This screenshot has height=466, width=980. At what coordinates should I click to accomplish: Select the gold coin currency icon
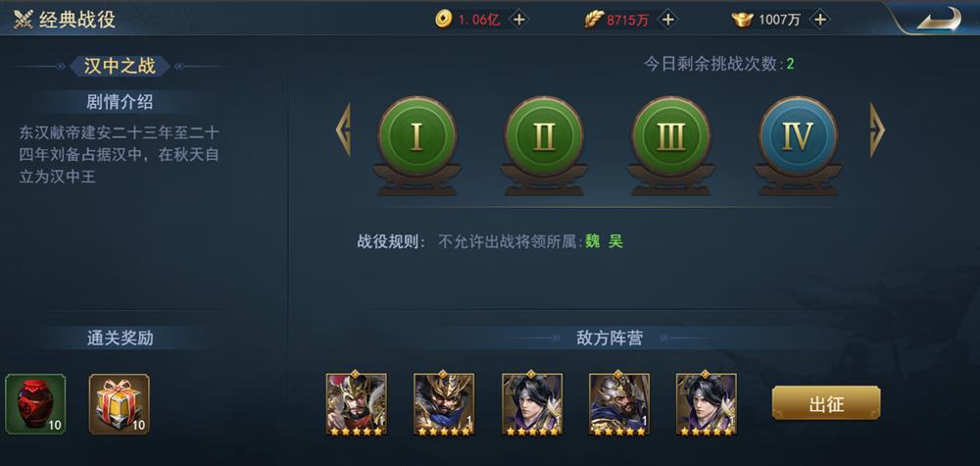(443, 20)
